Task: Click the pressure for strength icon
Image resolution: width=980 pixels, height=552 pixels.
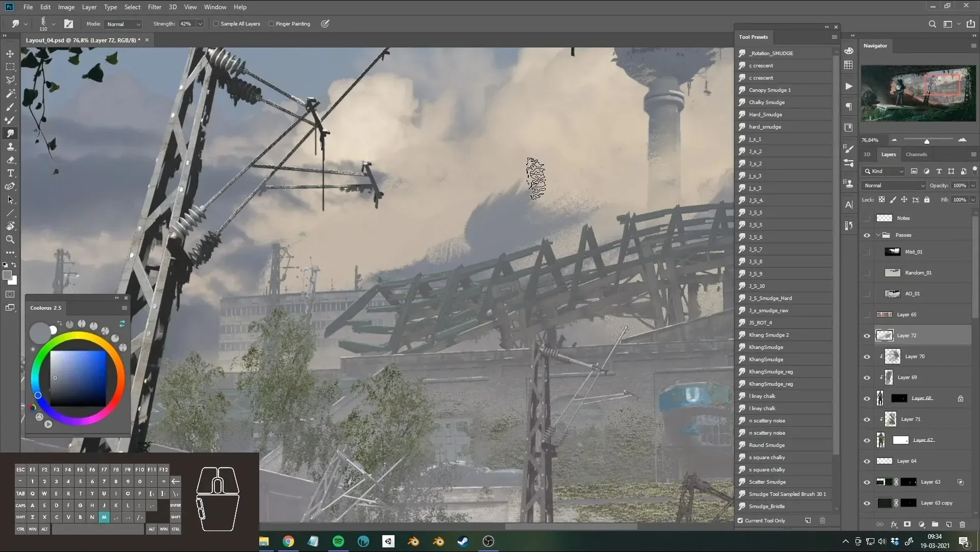Action: tap(325, 23)
